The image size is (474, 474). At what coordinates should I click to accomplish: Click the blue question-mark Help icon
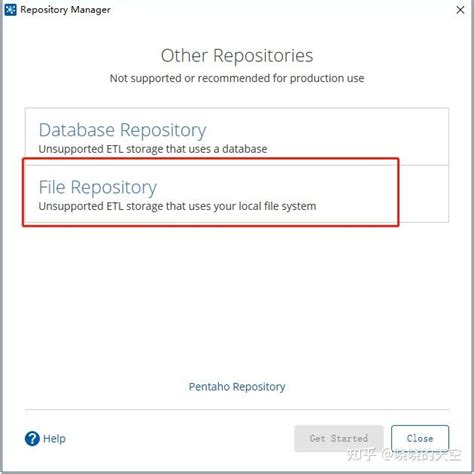32,438
